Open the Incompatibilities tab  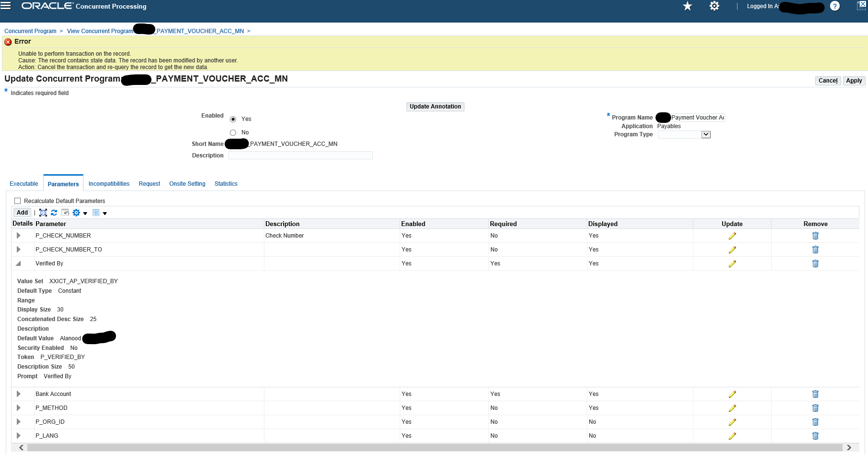tap(109, 184)
